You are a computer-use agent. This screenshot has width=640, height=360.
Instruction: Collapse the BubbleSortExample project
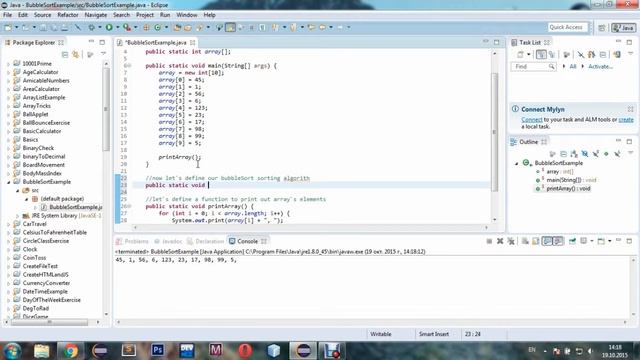(8, 182)
